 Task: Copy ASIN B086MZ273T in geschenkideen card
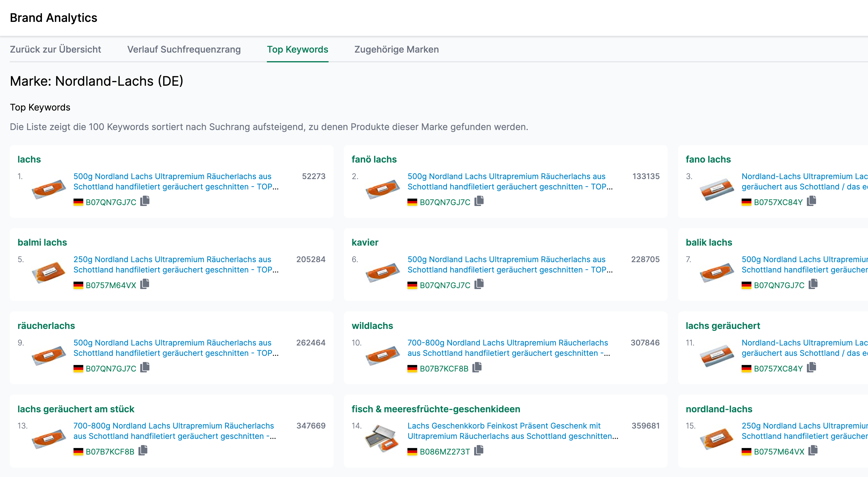pyautogui.click(x=479, y=450)
